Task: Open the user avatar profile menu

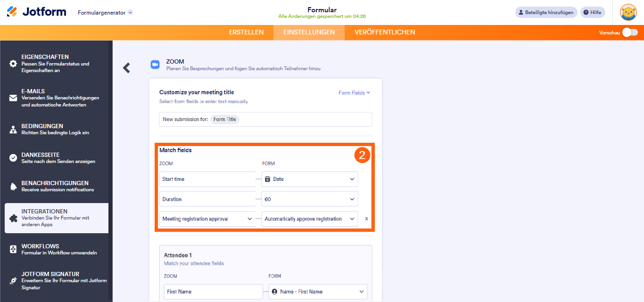Action: point(628,12)
